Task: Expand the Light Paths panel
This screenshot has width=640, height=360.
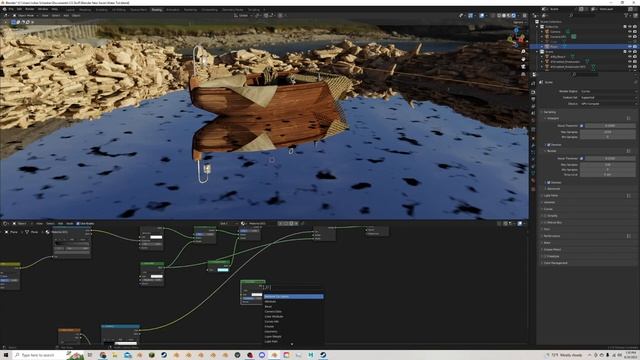Action: coord(551,196)
